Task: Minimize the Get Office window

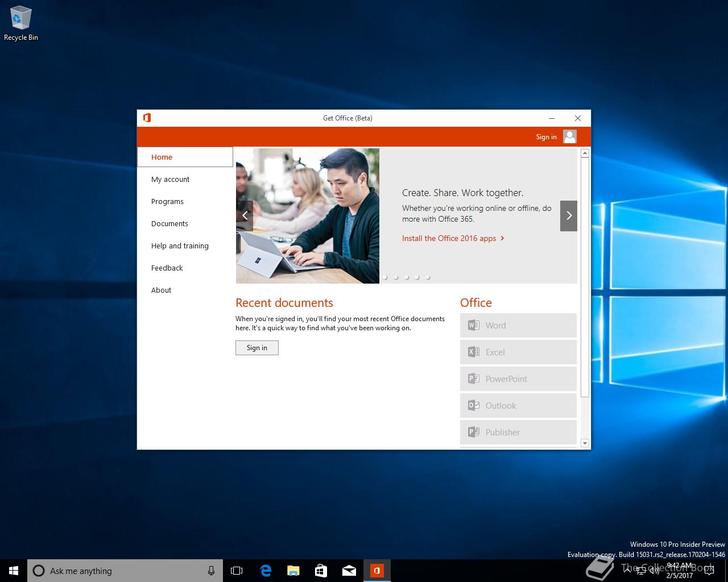Action: point(551,118)
